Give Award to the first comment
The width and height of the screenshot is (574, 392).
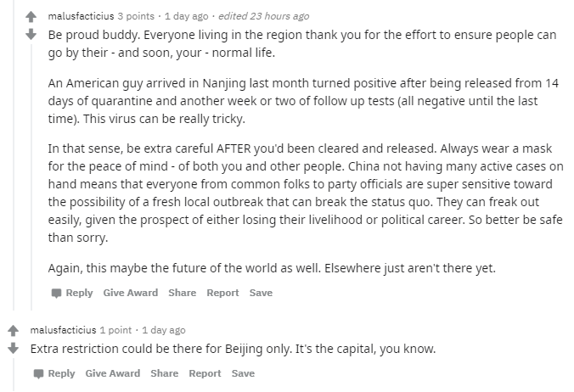(x=131, y=293)
